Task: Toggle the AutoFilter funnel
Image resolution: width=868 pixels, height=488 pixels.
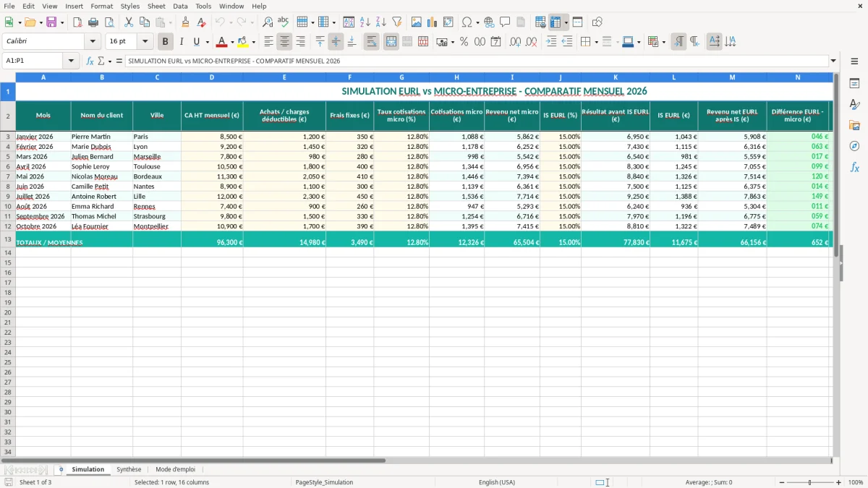Action: tap(396, 22)
